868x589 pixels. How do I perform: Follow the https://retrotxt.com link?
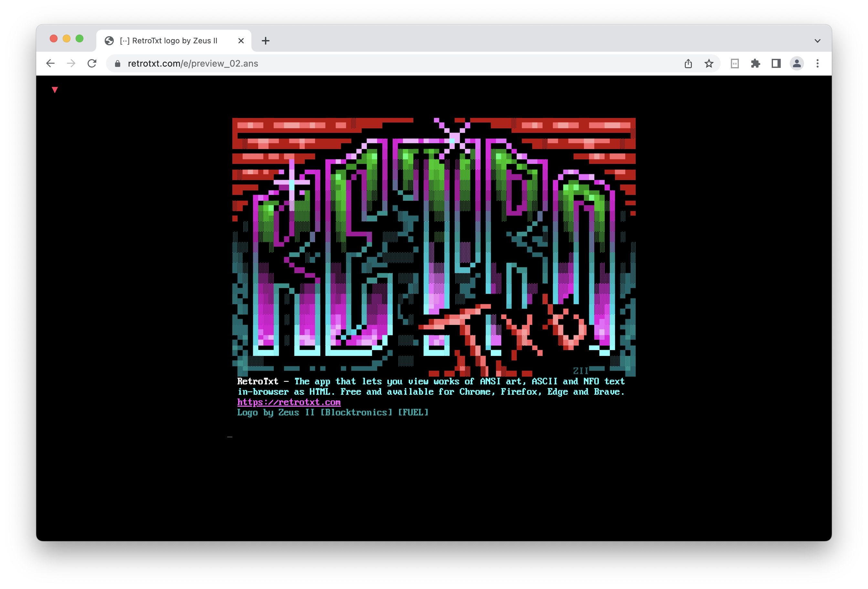[x=289, y=402]
